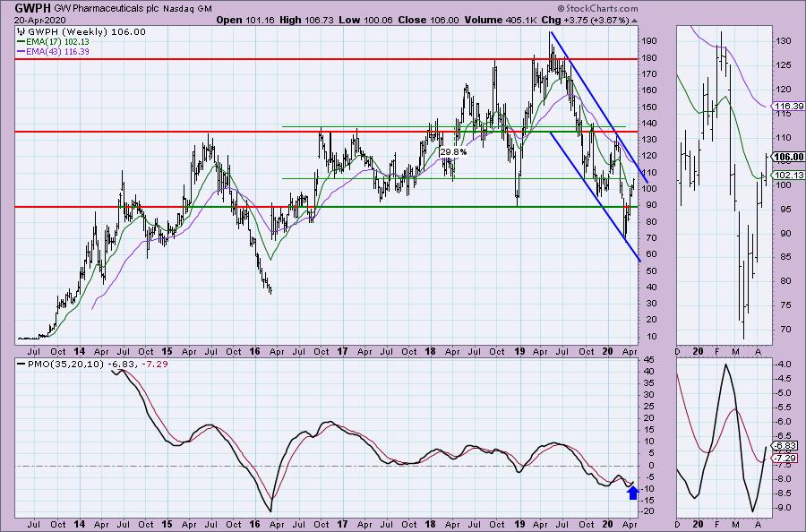This screenshot has width=806, height=532.
Task: Click the bold 106.00 price tag on the zoom panel axis
Action: [788, 157]
